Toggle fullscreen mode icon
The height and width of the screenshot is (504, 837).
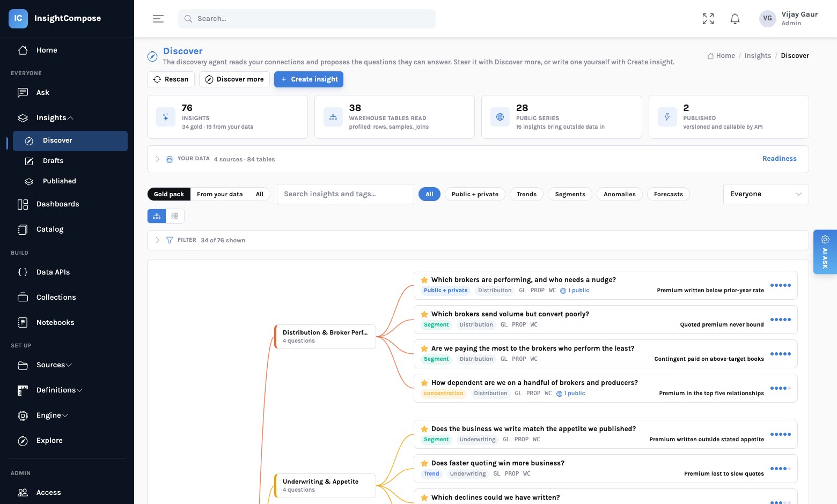click(x=708, y=19)
